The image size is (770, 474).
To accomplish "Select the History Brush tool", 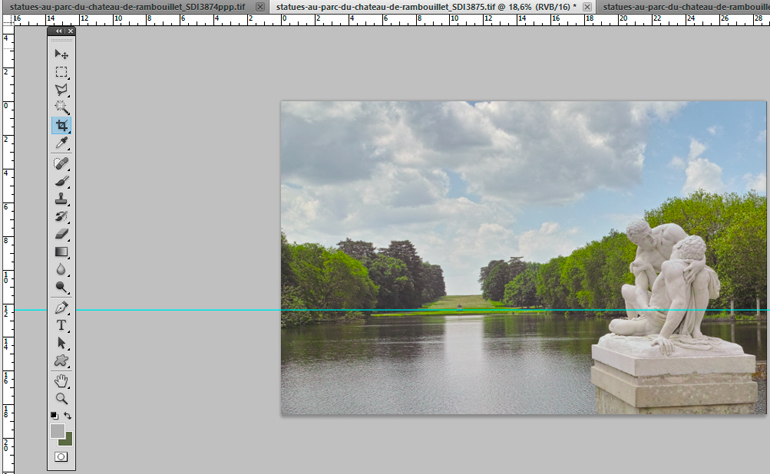I will (61, 217).
